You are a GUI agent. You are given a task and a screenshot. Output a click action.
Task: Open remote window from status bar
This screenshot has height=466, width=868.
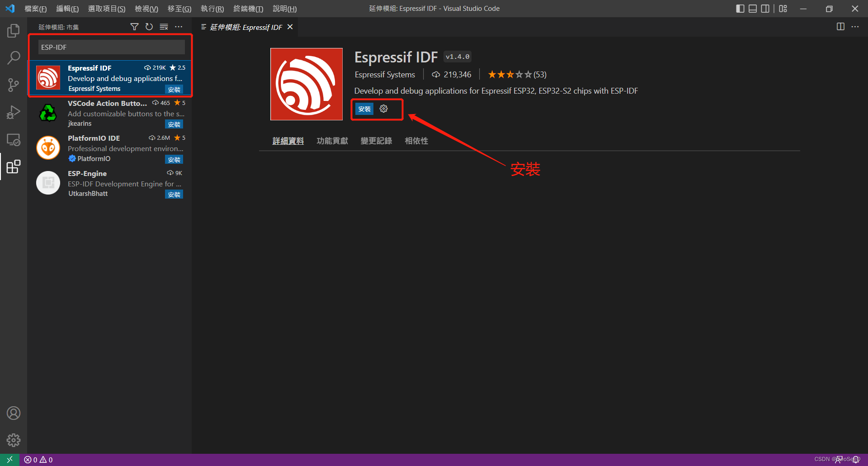[9, 460]
